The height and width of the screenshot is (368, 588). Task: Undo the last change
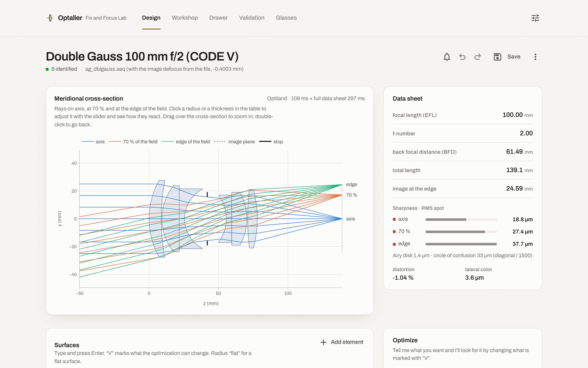click(x=462, y=57)
